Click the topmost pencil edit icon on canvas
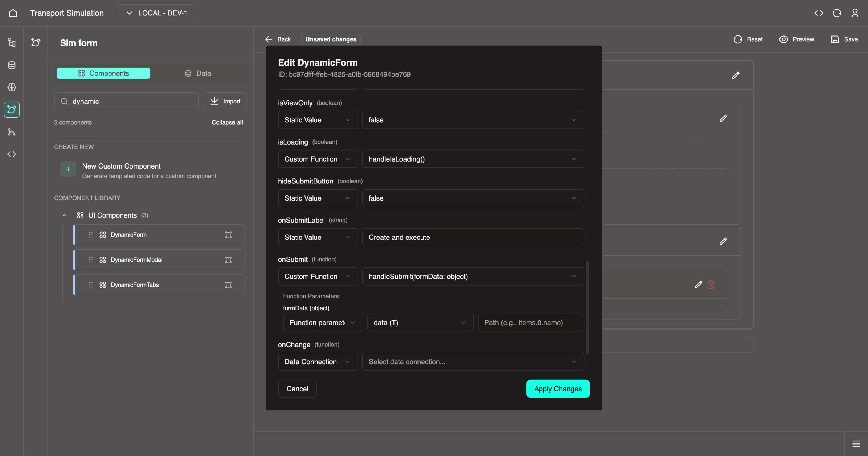Viewport: 868px width, 456px height. (736, 75)
